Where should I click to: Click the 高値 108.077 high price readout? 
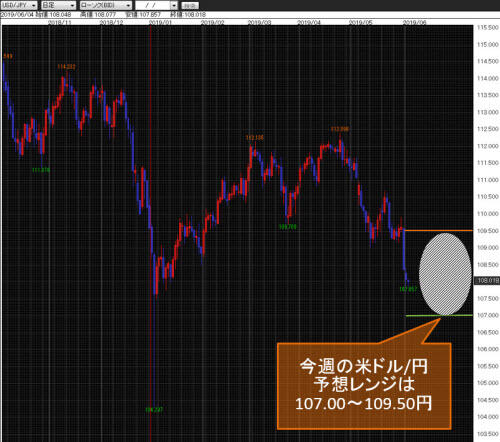click(98, 15)
